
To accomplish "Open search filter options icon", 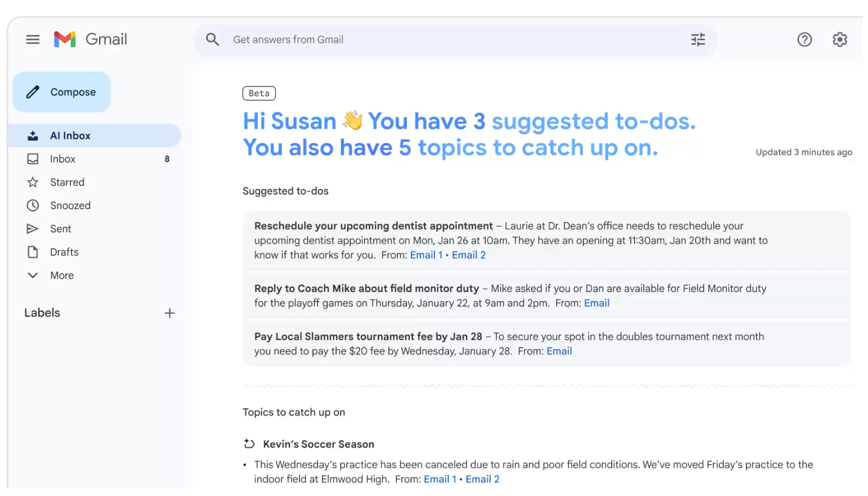I will (x=697, y=39).
